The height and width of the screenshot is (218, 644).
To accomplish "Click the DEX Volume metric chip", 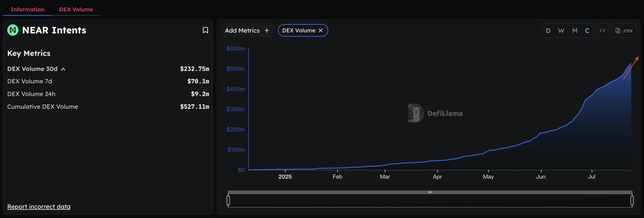I will (298, 31).
